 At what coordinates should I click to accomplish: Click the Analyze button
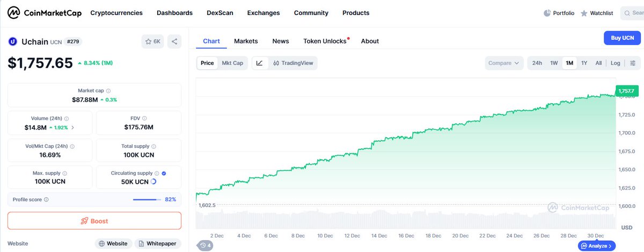click(596, 246)
